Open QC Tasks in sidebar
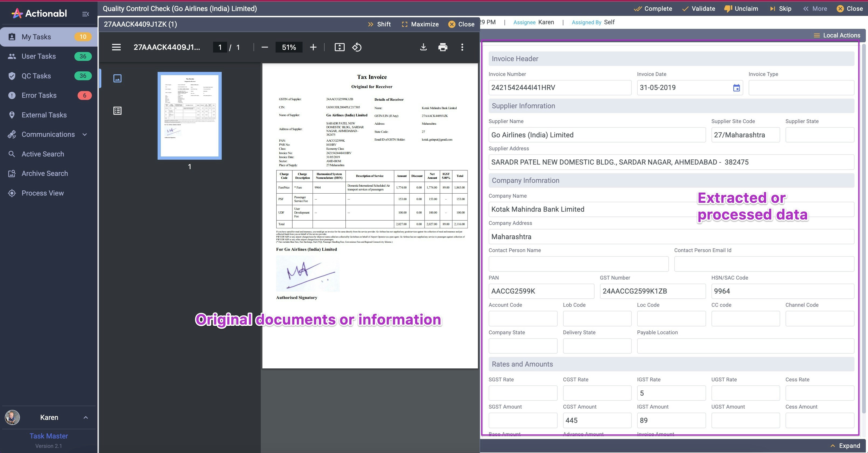This screenshot has height=453, width=868. tap(36, 76)
